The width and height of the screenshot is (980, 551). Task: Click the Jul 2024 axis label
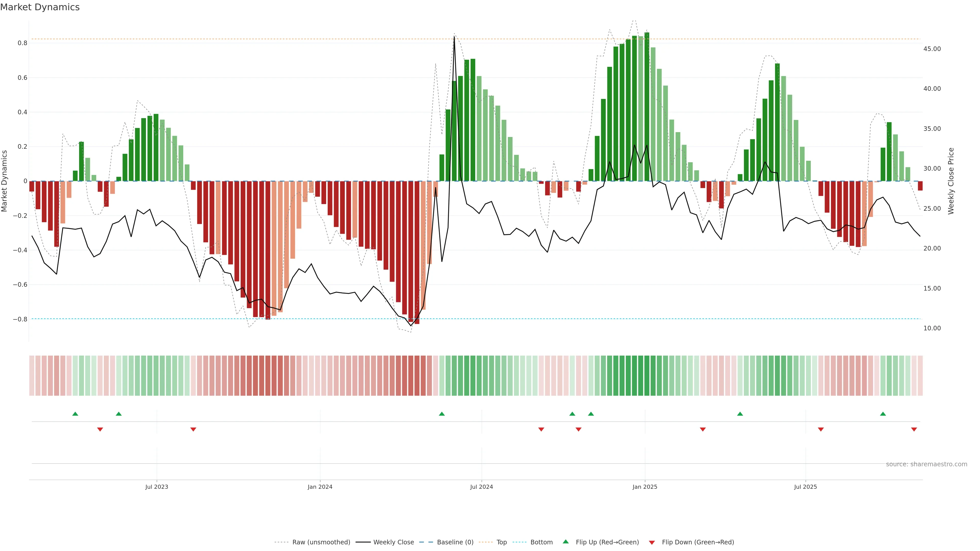point(481,487)
